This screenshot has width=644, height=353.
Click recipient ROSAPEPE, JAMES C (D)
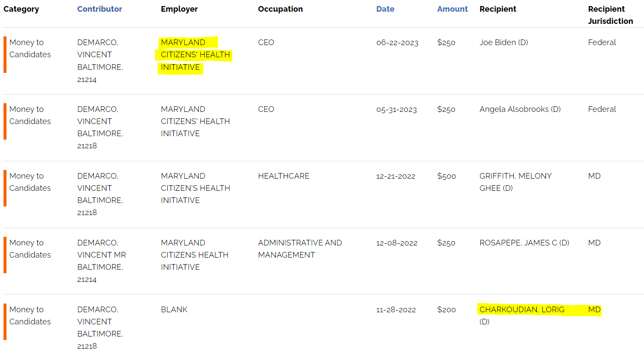coord(524,243)
